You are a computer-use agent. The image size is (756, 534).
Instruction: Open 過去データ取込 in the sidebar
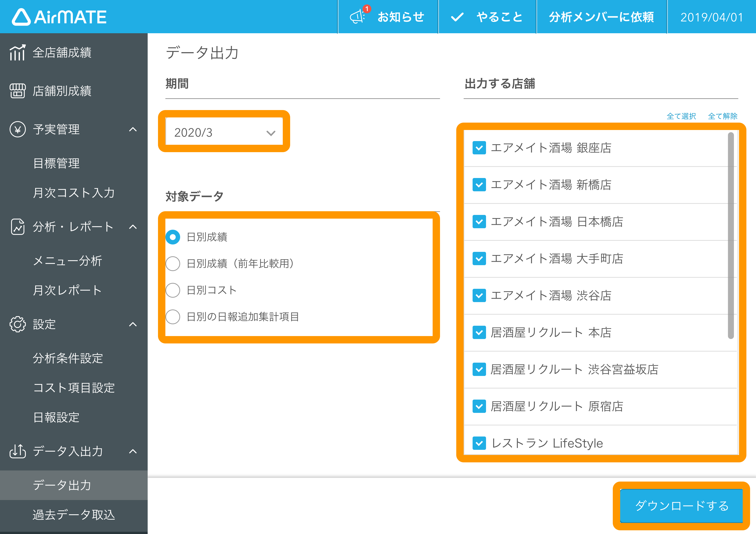click(x=74, y=515)
